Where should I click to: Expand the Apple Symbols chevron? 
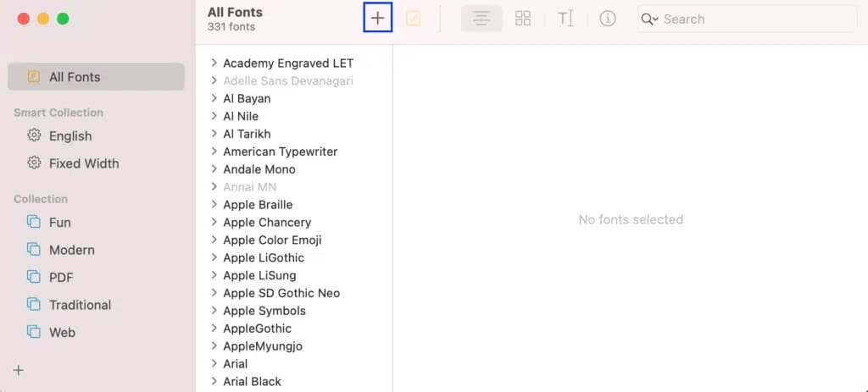[x=214, y=311]
